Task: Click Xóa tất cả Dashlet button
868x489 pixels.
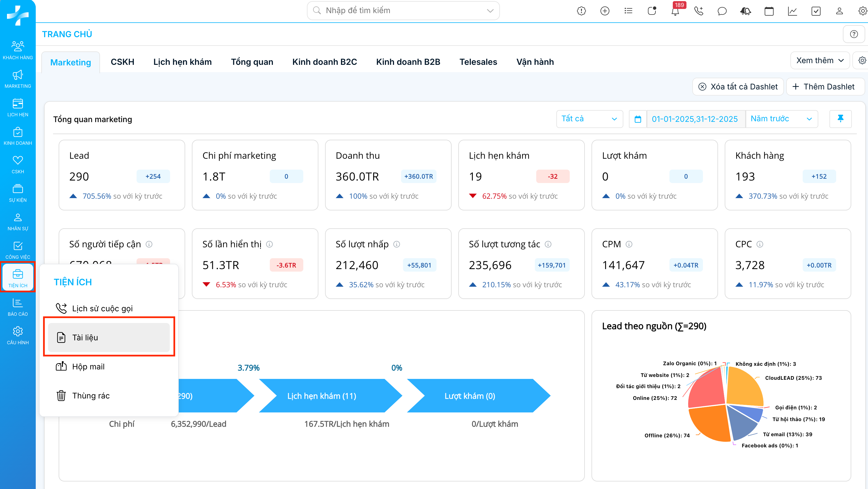Action: click(x=738, y=87)
